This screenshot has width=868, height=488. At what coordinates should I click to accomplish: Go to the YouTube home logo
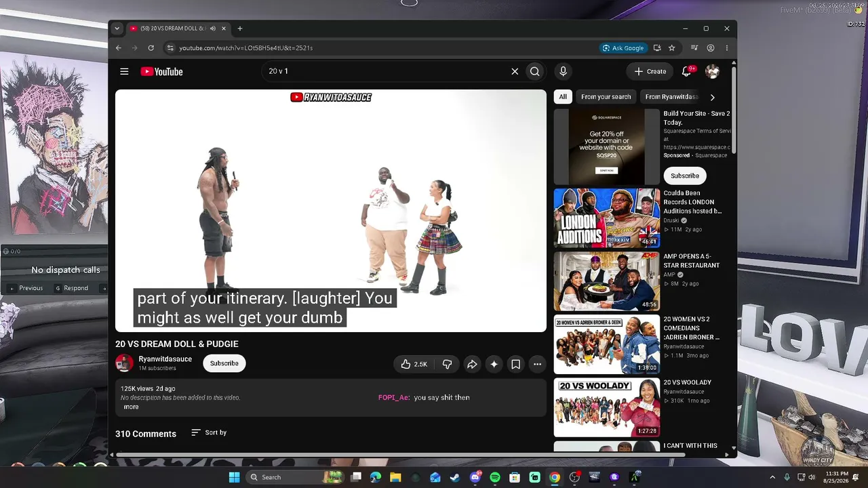coord(161,71)
